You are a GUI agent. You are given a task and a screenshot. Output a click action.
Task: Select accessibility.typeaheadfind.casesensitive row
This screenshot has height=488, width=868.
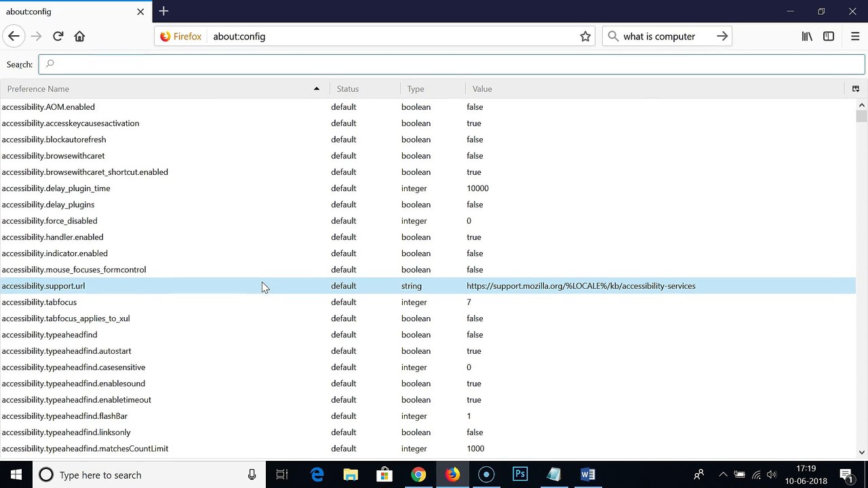(x=428, y=367)
